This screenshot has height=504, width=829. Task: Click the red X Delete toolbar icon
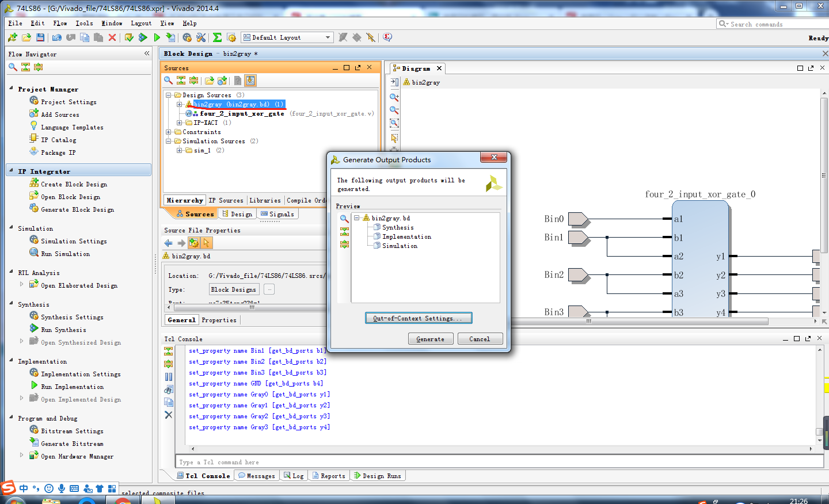coord(112,37)
